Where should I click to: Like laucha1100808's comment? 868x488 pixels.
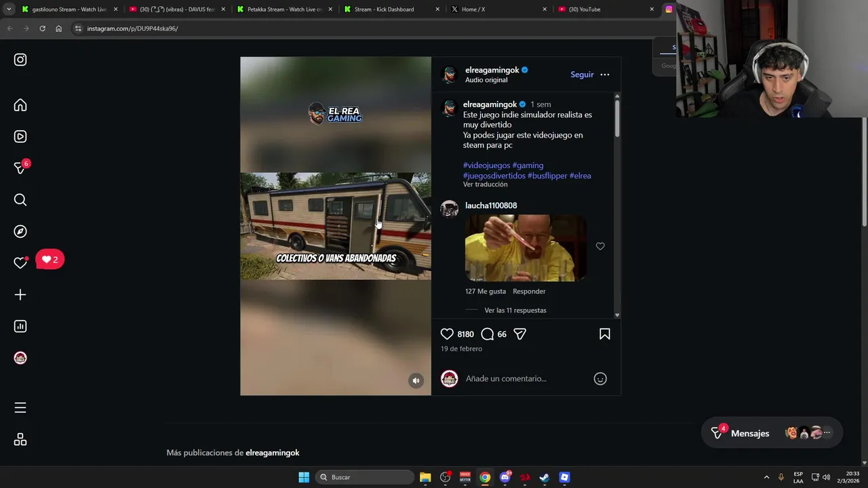click(x=600, y=246)
